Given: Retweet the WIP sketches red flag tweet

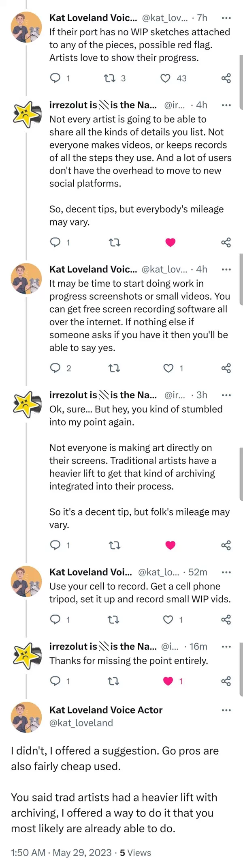Looking at the screenshot, I should (110, 78).
